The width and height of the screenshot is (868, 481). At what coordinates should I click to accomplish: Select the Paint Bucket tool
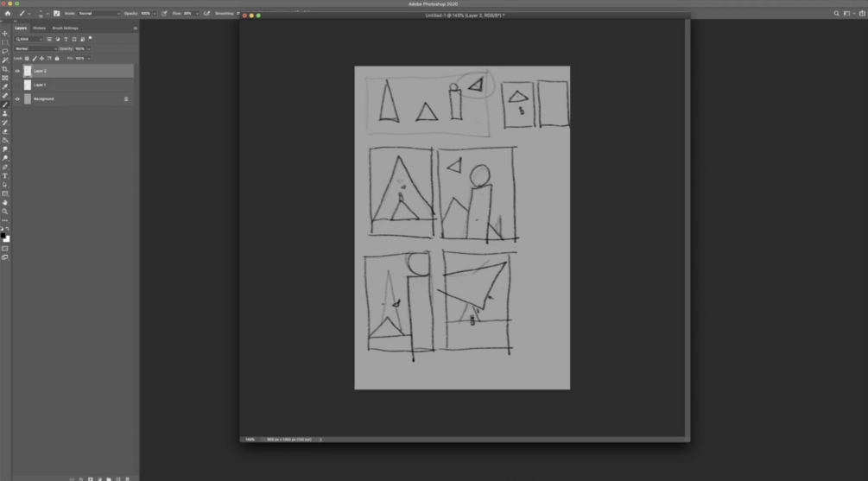click(x=5, y=141)
